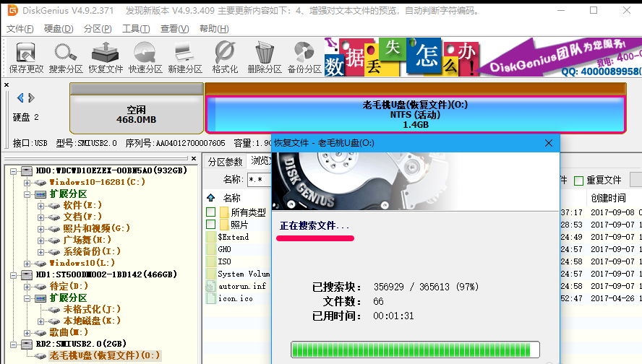Click the GHO folder icon
The width and height of the screenshot is (642, 364).
[x=211, y=249]
